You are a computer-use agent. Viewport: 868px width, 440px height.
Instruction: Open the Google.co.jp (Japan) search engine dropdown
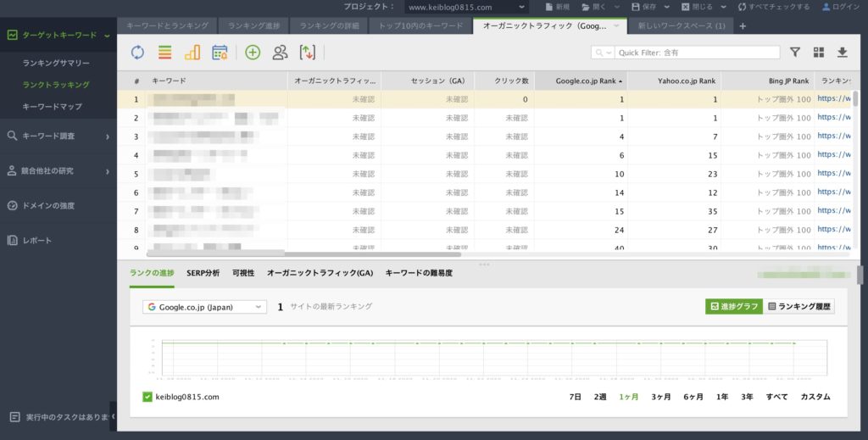click(x=204, y=307)
